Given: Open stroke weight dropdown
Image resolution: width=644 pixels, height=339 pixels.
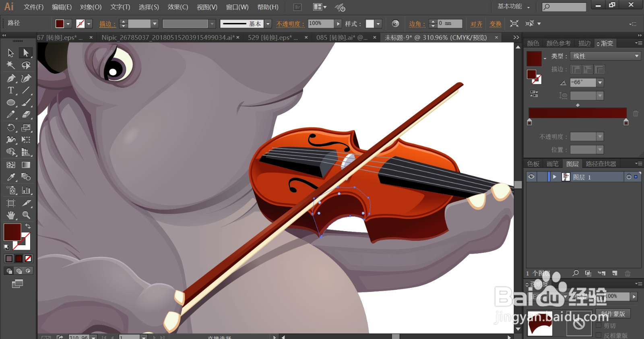Looking at the screenshot, I should point(155,24).
